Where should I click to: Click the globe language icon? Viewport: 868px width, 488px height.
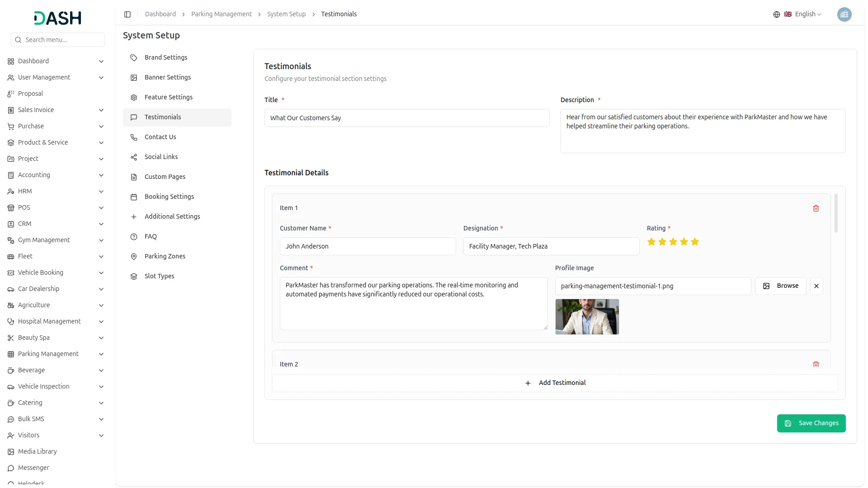[x=777, y=14]
